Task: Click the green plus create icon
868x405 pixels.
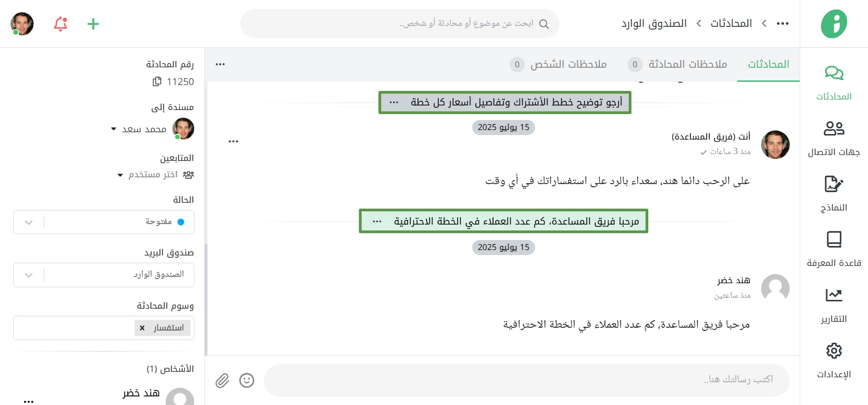Action: pos(93,24)
